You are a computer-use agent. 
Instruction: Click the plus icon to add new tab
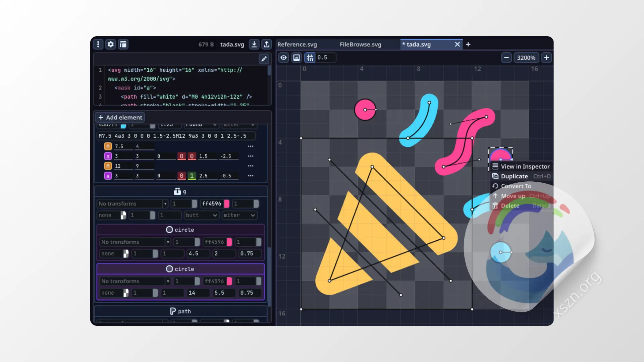click(x=468, y=44)
